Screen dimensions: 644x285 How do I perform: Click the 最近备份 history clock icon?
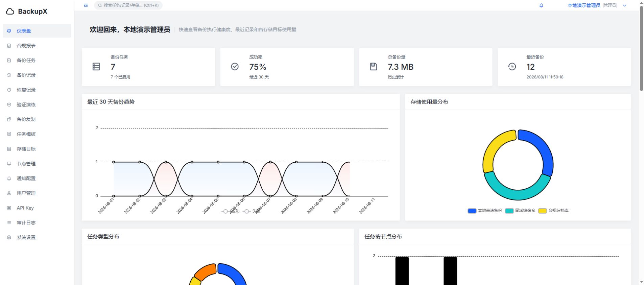coord(512,67)
